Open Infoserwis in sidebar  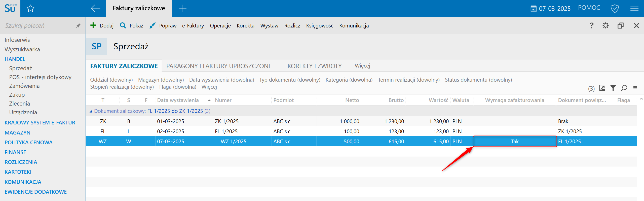click(x=17, y=40)
